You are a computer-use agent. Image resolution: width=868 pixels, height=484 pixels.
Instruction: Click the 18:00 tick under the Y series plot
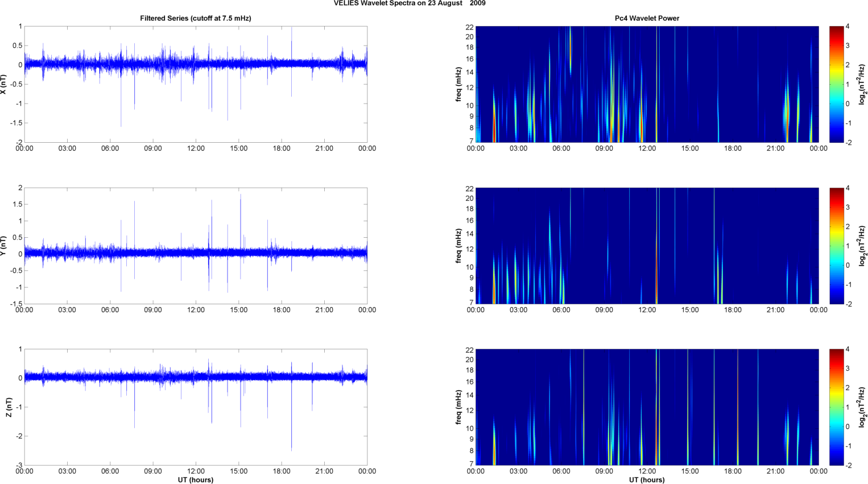(282, 310)
